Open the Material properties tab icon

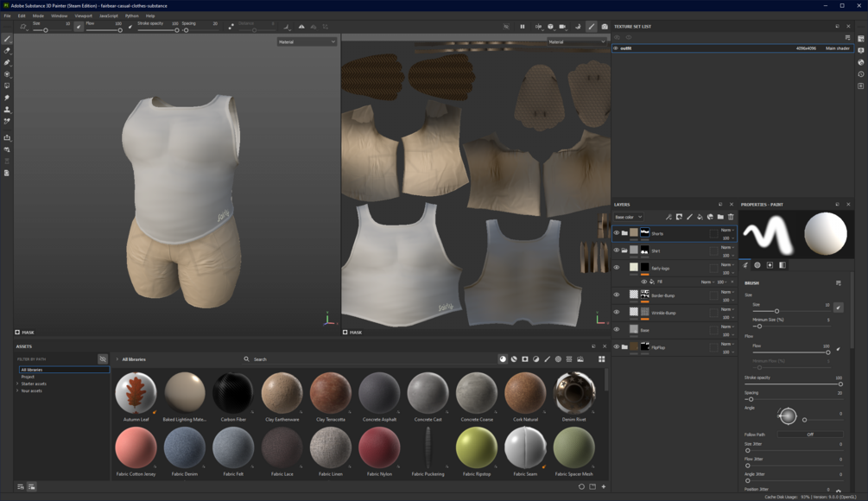pyautogui.click(x=782, y=265)
